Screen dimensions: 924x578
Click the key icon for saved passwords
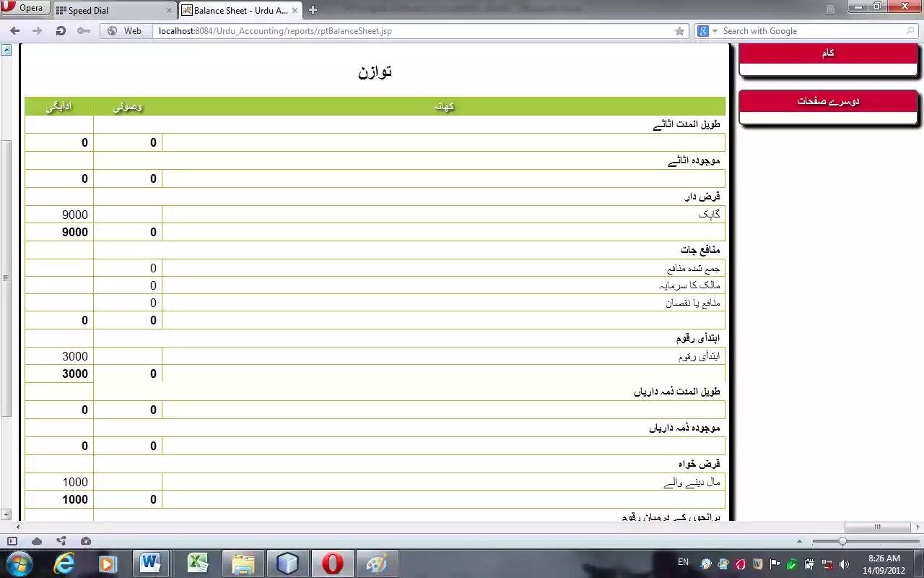pyautogui.click(x=84, y=30)
